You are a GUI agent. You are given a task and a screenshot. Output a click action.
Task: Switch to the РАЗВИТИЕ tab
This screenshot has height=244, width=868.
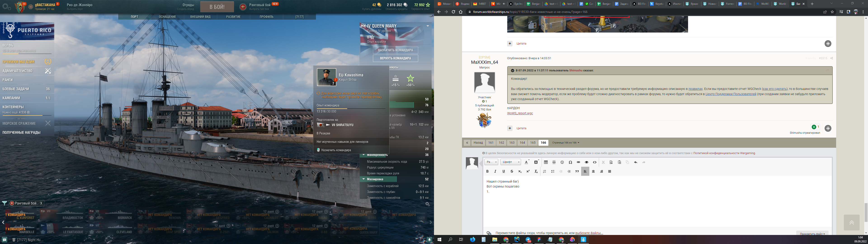click(x=233, y=17)
